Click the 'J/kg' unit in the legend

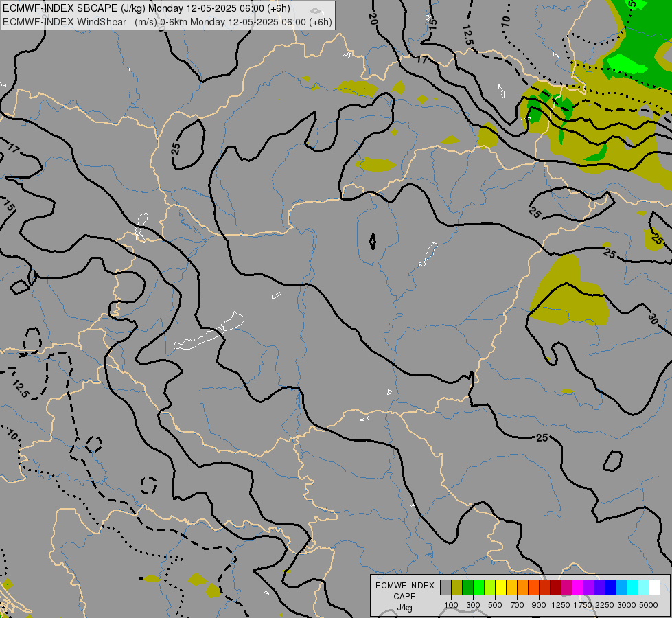[404, 608]
